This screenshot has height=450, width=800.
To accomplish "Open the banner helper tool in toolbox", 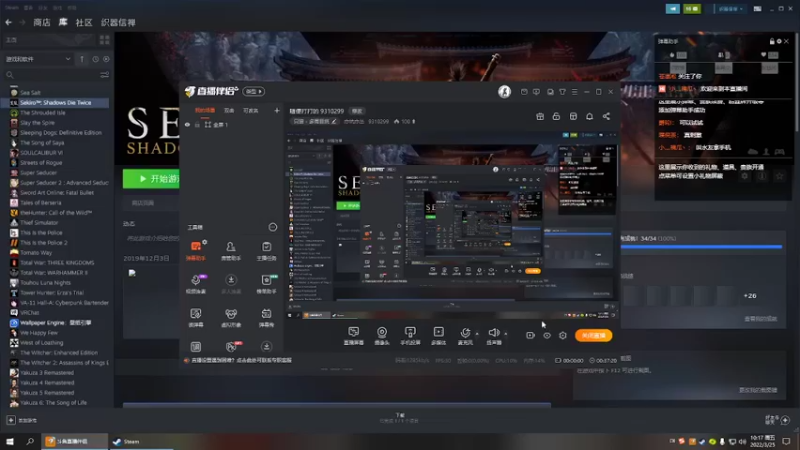I will 266,284.
